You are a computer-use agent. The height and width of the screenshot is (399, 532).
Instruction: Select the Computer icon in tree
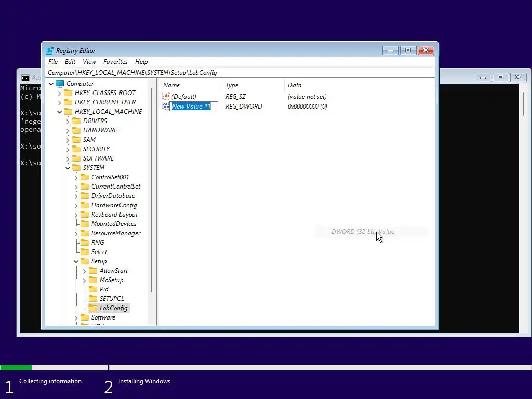click(x=60, y=84)
